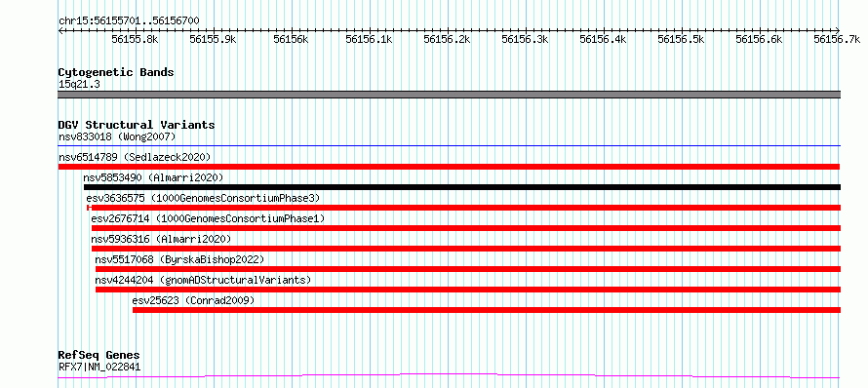
Task: Select the black bar of nsv5853490
Action: point(462,187)
